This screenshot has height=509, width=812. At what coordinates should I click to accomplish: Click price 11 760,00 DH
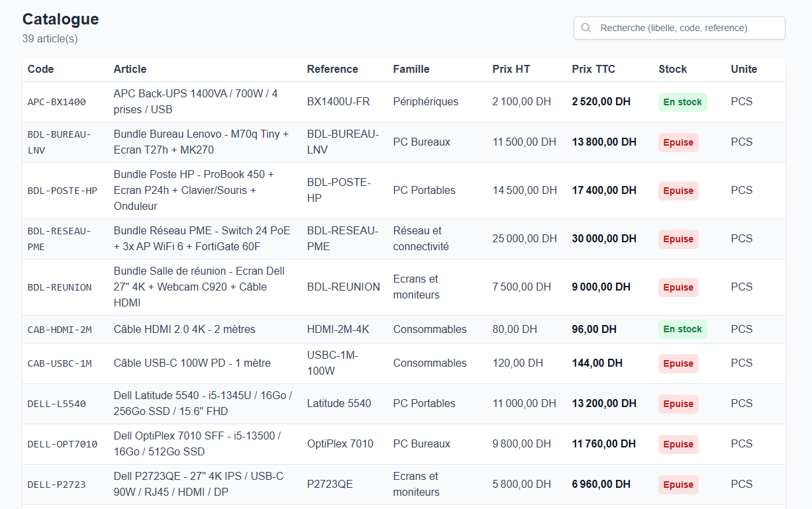coord(604,443)
